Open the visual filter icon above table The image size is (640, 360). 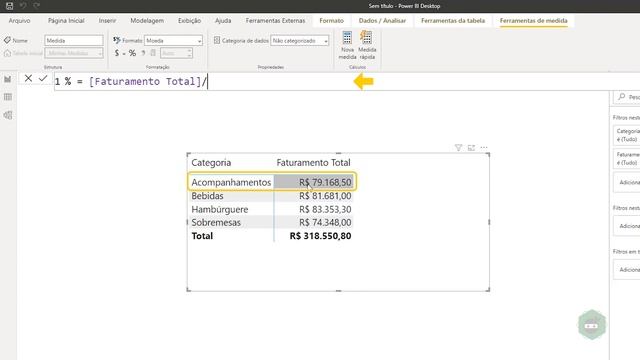pos(458,148)
